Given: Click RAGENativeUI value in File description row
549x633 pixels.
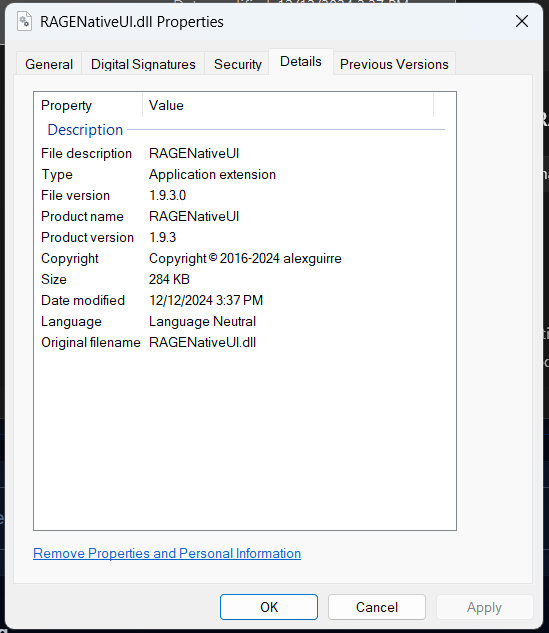Looking at the screenshot, I should pos(194,153).
